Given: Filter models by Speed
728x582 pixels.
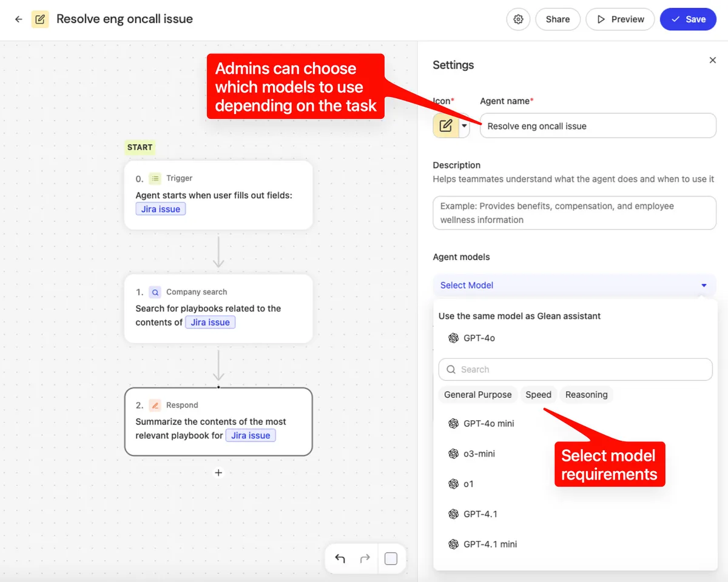Looking at the screenshot, I should (x=538, y=395).
